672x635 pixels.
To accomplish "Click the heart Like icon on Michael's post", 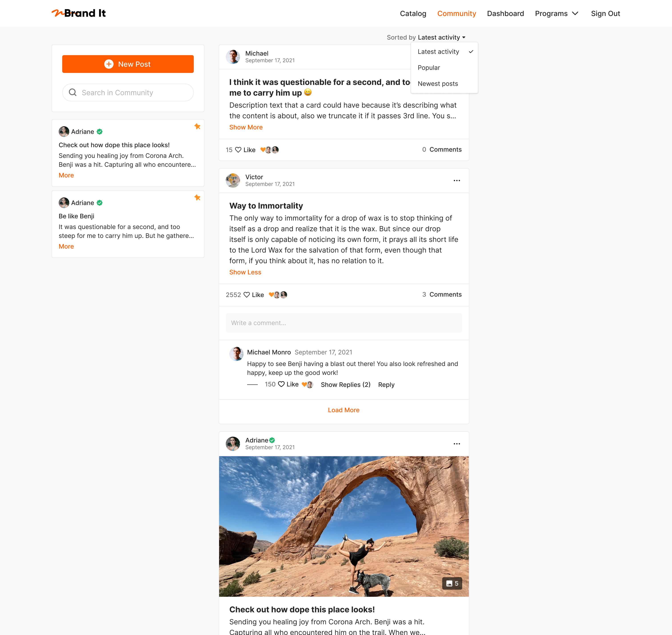I will pos(238,150).
